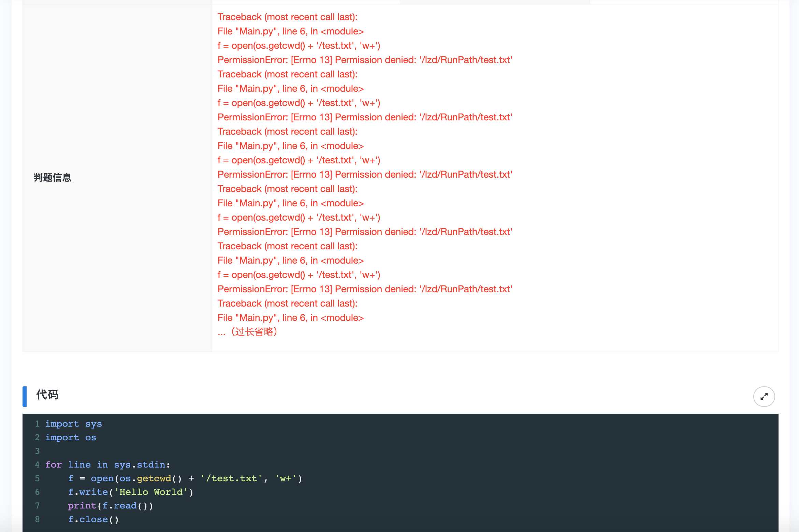Click code line number 1
The width and height of the screenshot is (799, 532).
pos(37,424)
